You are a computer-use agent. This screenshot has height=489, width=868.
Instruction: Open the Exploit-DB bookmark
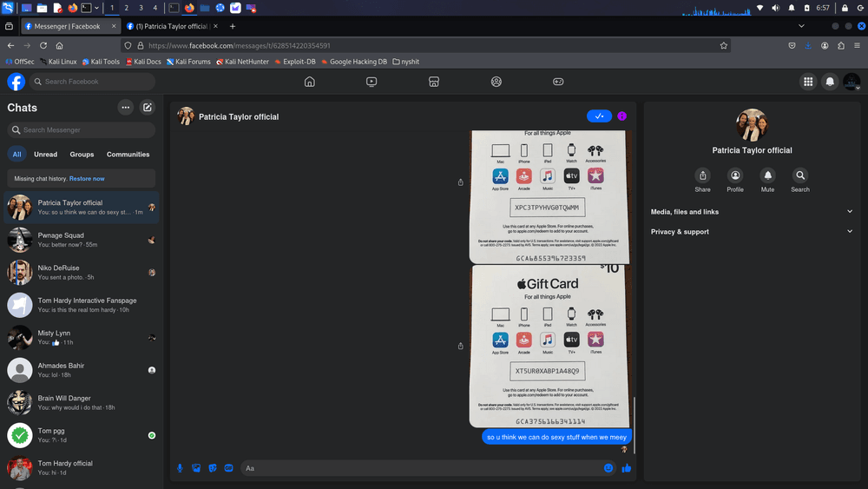point(295,62)
